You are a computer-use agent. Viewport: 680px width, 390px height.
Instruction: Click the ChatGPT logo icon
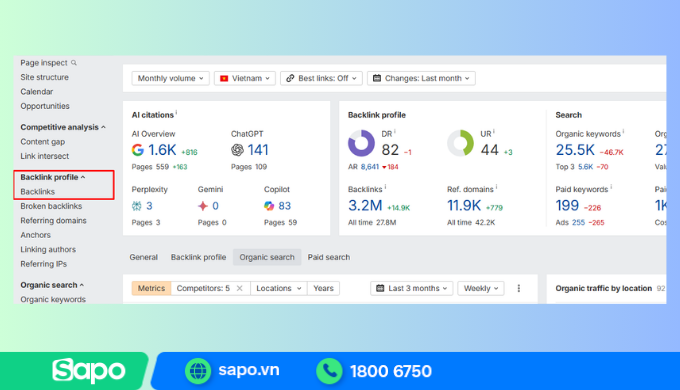[x=237, y=150]
